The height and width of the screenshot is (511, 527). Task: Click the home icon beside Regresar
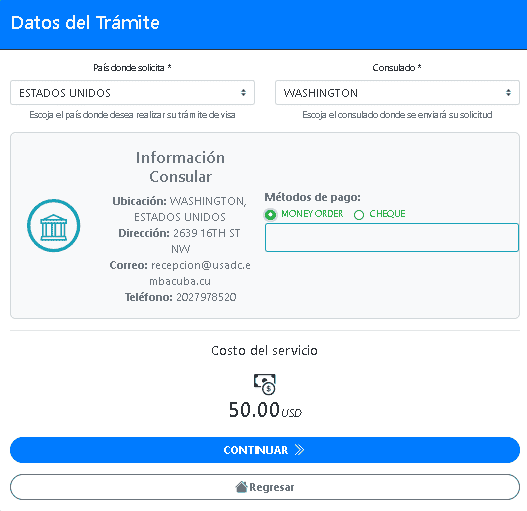pos(241,487)
